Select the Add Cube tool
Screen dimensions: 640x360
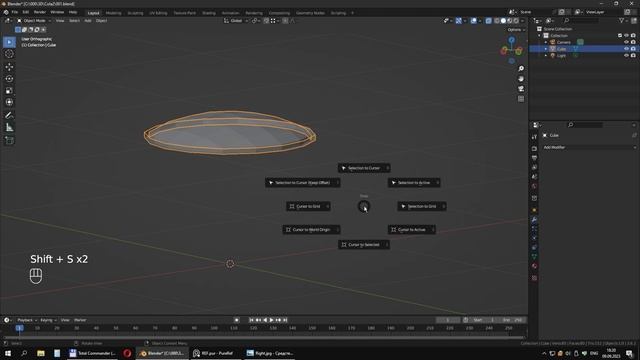click(9, 140)
